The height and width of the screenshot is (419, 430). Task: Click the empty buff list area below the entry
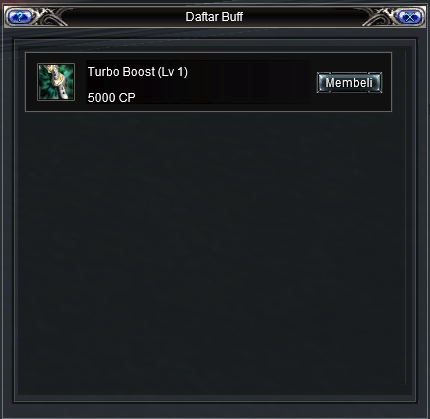pyautogui.click(x=212, y=250)
